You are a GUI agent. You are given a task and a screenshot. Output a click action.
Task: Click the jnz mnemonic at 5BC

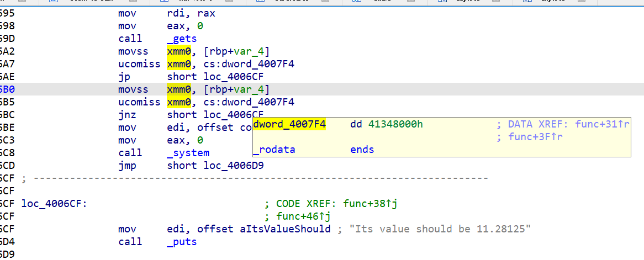128,115
